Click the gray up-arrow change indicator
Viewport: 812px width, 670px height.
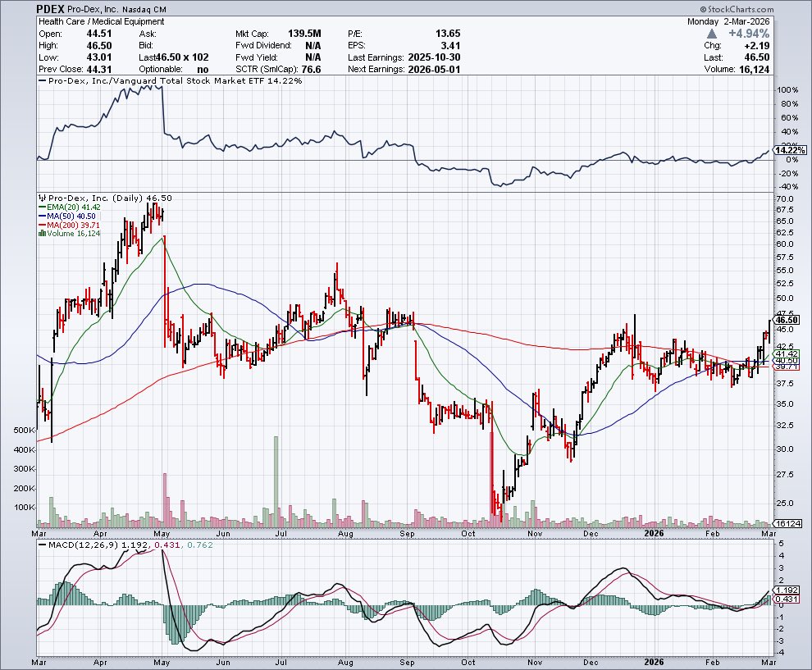coord(712,34)
